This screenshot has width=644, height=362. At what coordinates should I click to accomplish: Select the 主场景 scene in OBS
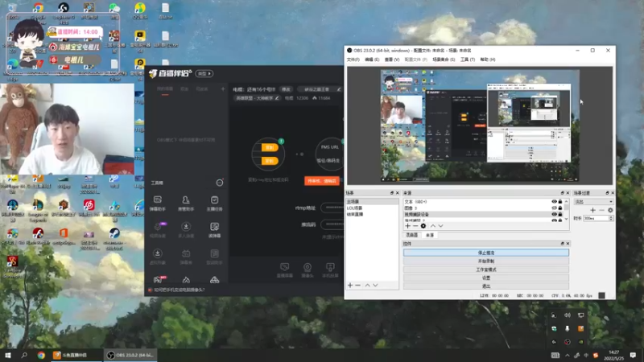point(372,202)
